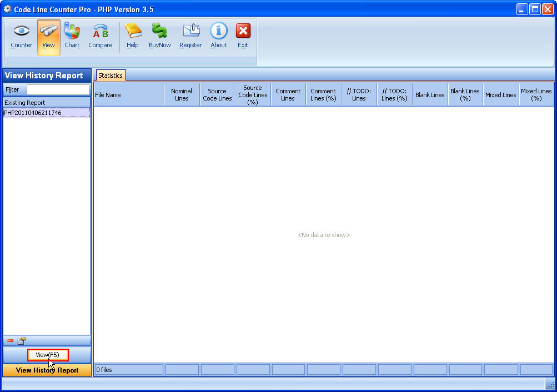Open the Chart tool

(72, 36)
